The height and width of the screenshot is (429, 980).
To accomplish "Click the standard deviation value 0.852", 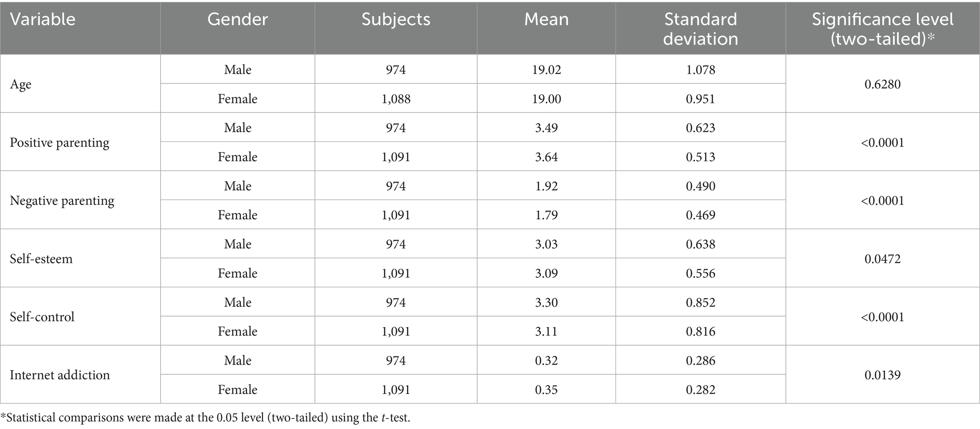I will pos(700,302).
